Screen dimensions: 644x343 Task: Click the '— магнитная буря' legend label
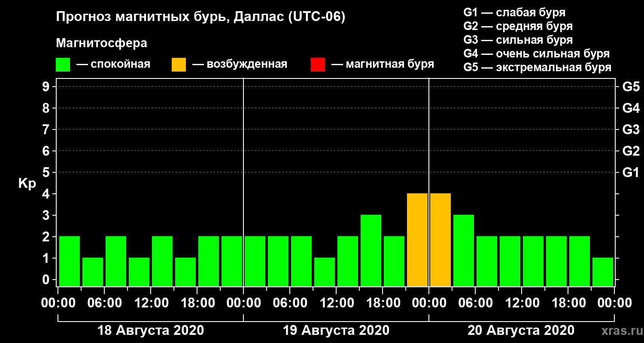[x=383, y=64]
